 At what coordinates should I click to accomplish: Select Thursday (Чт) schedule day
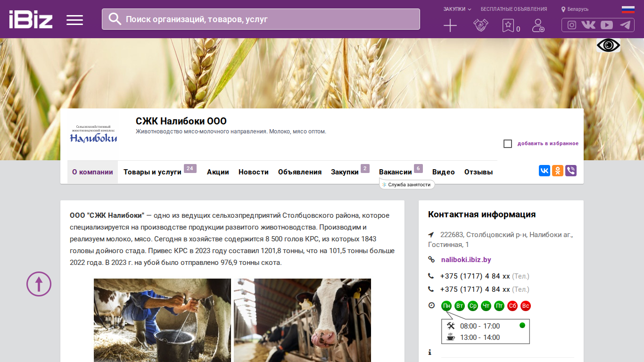coord(486,306)
